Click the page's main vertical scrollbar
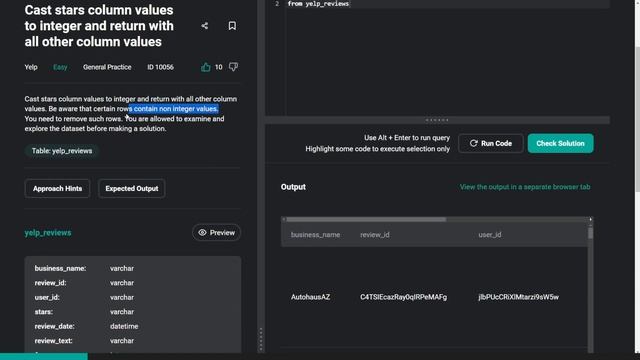The height and width of the screenshot is (360, 640). (638, 118)
